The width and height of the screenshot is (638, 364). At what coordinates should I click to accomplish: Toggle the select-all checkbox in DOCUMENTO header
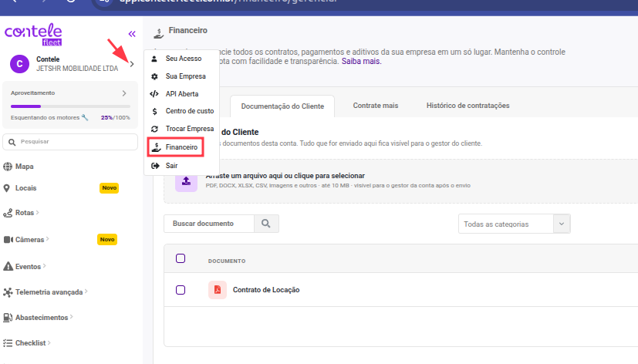(181, 258)
